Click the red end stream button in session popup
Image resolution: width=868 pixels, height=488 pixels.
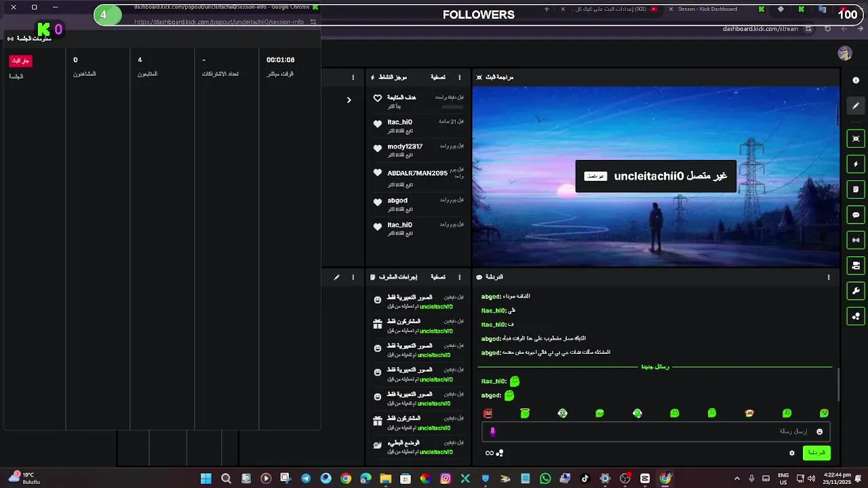click(20, 60)
